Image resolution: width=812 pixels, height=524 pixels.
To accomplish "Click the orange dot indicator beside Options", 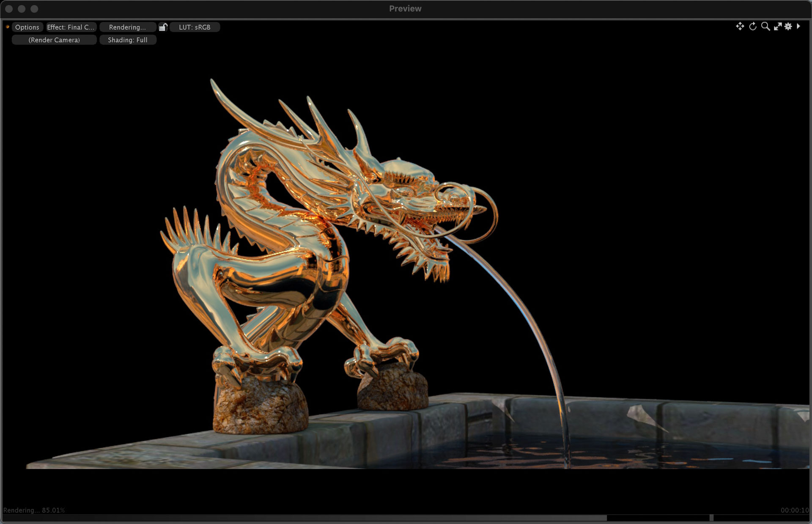I will click(8, 27).
